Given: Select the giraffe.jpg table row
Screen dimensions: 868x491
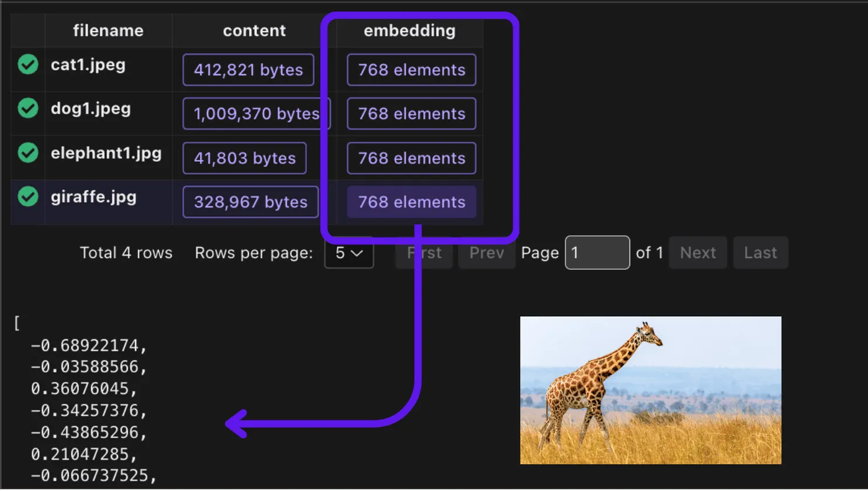Looking at the screenshot, I should click(x=94, y=197).
